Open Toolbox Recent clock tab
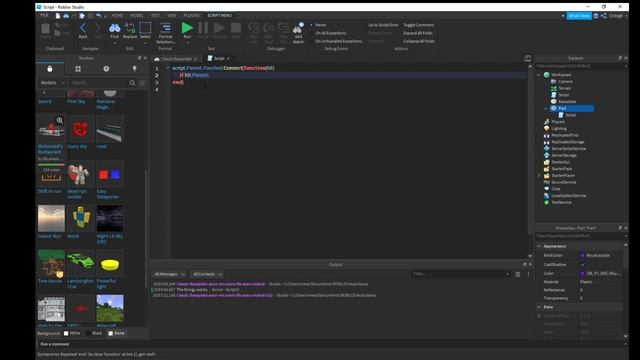The height and width of the screenshot is (360, 640). (106, 69)
